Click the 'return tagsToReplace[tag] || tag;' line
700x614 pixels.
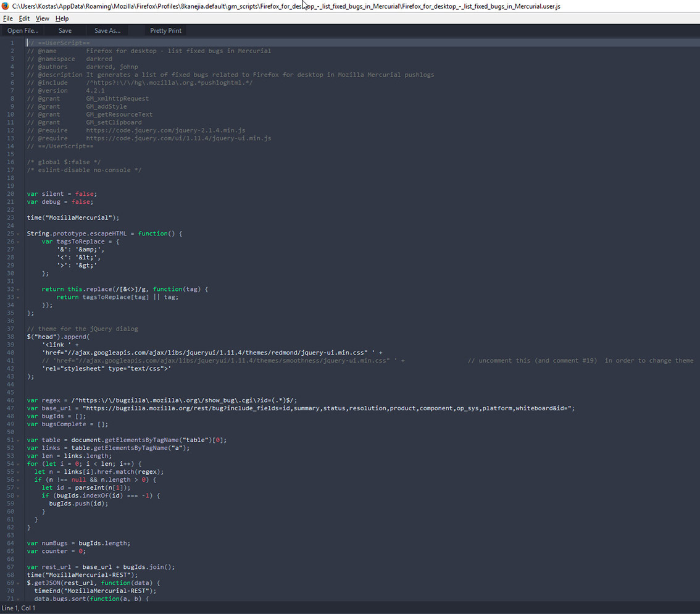pyautogui.click(x=117, y=297)
